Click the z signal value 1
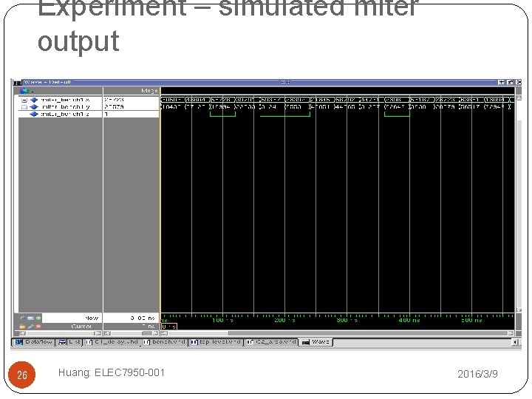Screen dimensions: 532x399 tap(106, 115)
